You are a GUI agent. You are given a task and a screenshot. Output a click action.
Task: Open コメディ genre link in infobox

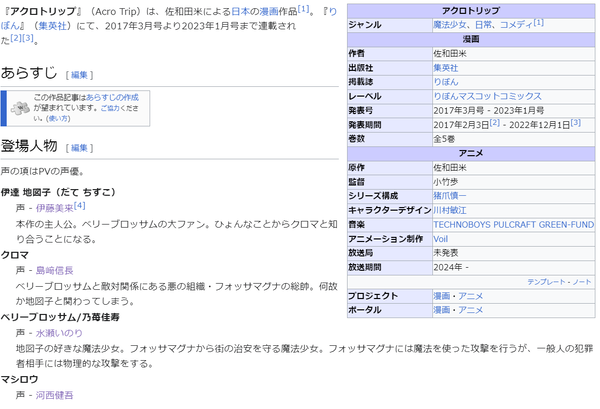coord(516,25)
